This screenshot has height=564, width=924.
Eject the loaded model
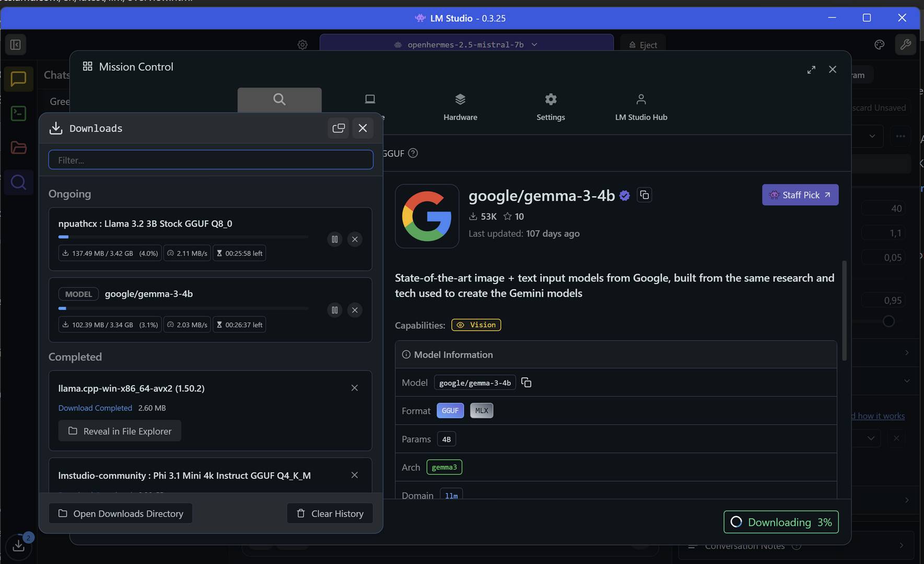point(643,45)
